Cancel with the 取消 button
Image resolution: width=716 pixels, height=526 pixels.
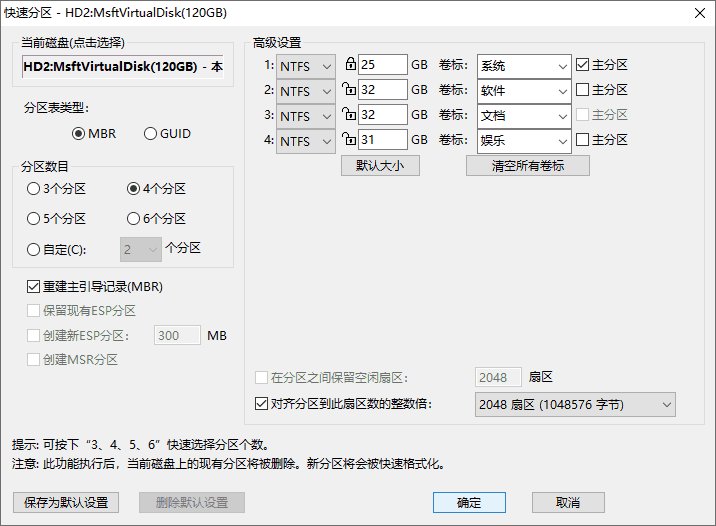(568, 503)
